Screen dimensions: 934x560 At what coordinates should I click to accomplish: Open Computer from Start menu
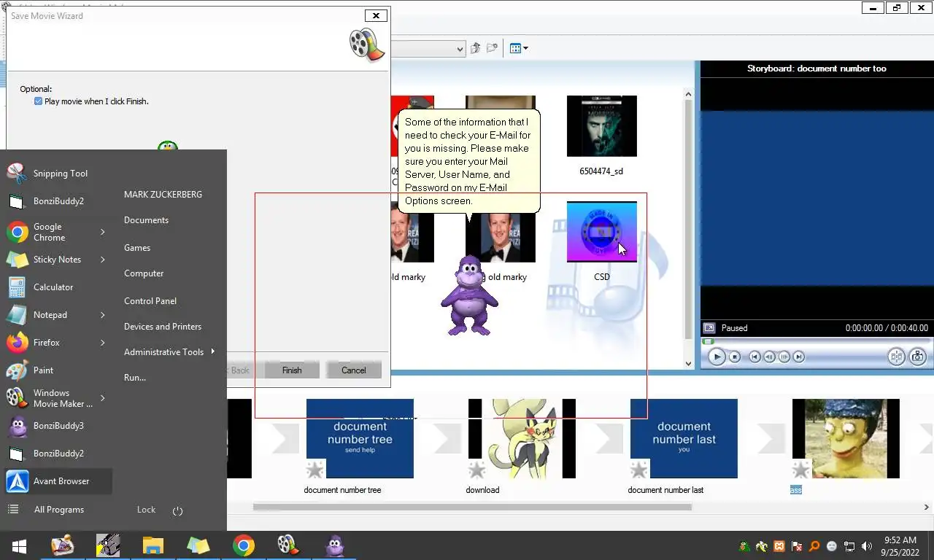pyautogui.click(x=144, y=273)
